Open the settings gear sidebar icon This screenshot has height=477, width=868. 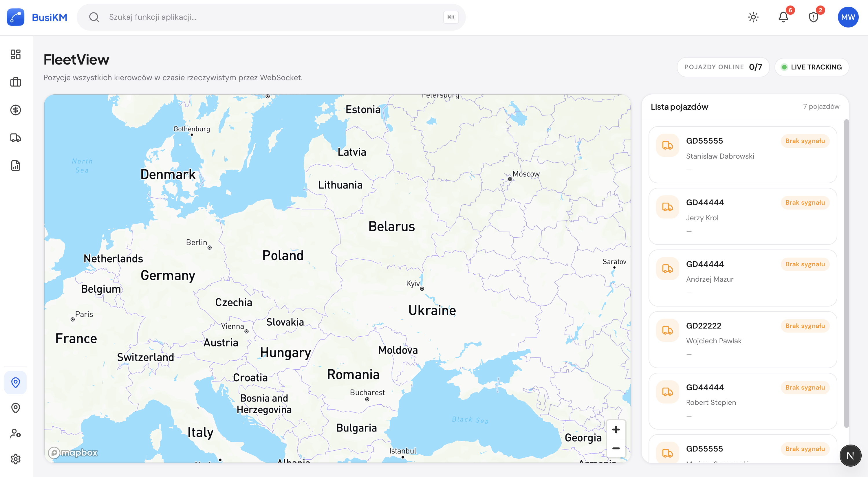click(16, 459)
